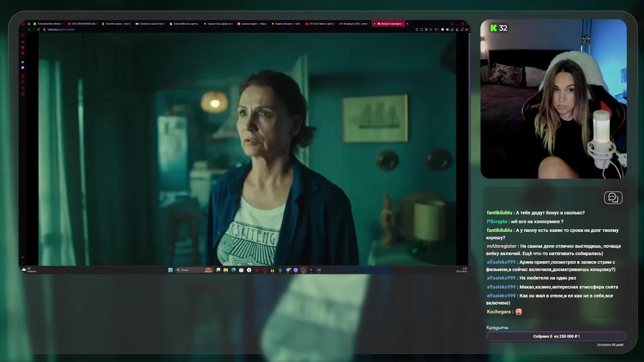Screen dimensions: 644x362
Task: Open Windows Start menu on taskbar
Action: pos(171,270)
